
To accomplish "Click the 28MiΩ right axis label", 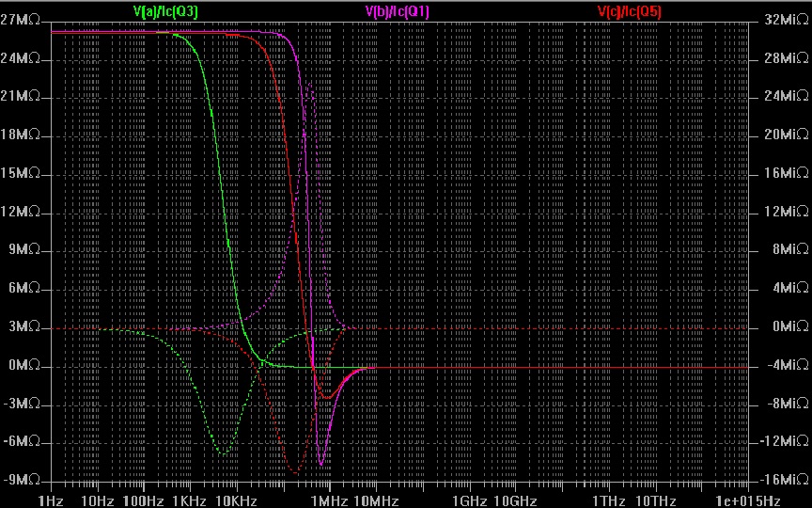I will click(786, 58).
